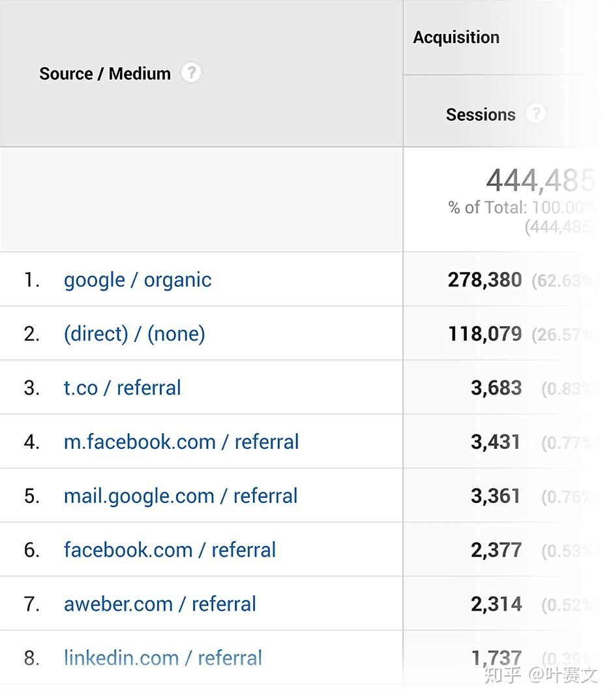
Task: Click the Sessions column header to sort
Action: coord(480,114)
